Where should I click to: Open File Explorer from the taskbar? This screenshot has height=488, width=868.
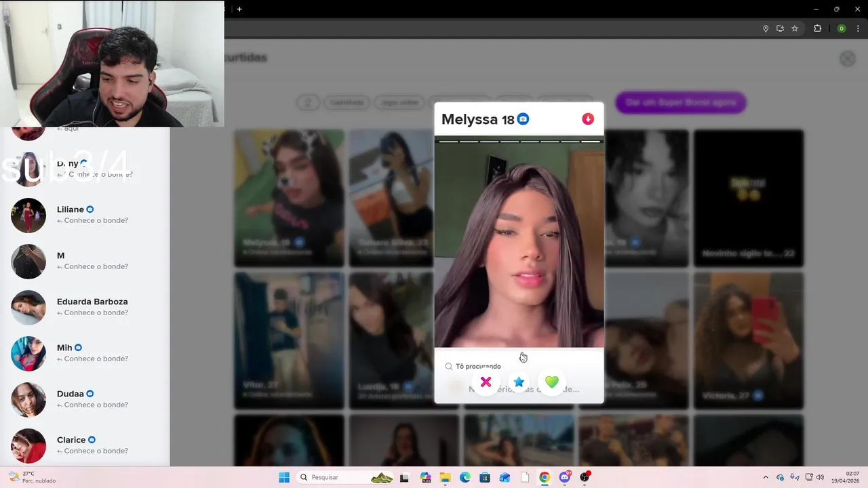point(445,477)
